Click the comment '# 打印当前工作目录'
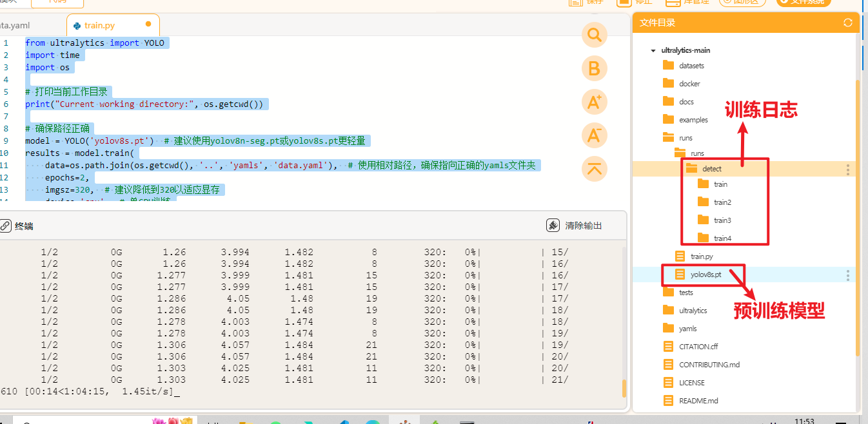The image size is (868, 424). [66, 92]
